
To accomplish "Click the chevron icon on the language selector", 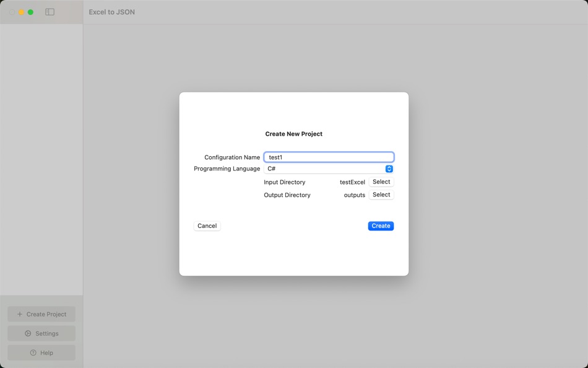I will [x=388, y=168].
